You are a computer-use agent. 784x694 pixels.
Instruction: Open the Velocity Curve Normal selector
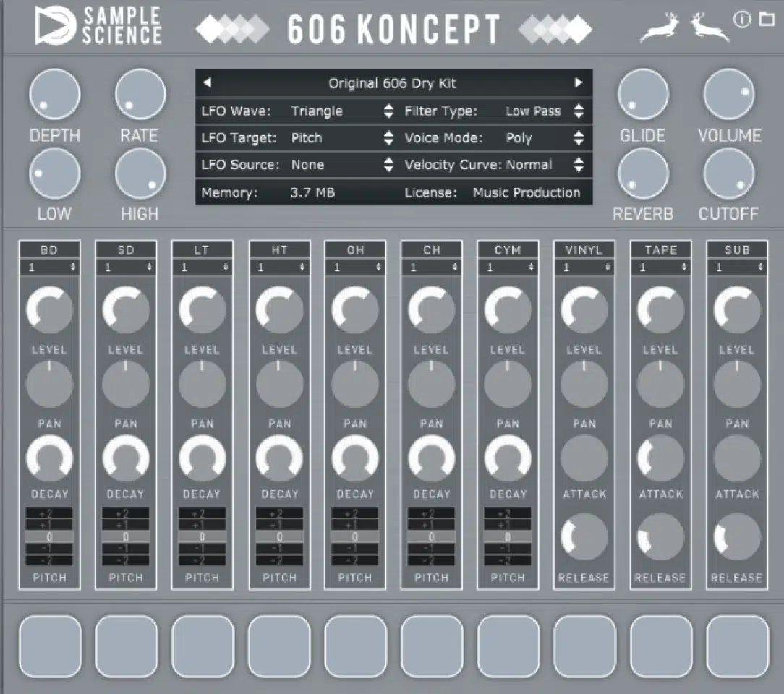click(x=545, y=165)
